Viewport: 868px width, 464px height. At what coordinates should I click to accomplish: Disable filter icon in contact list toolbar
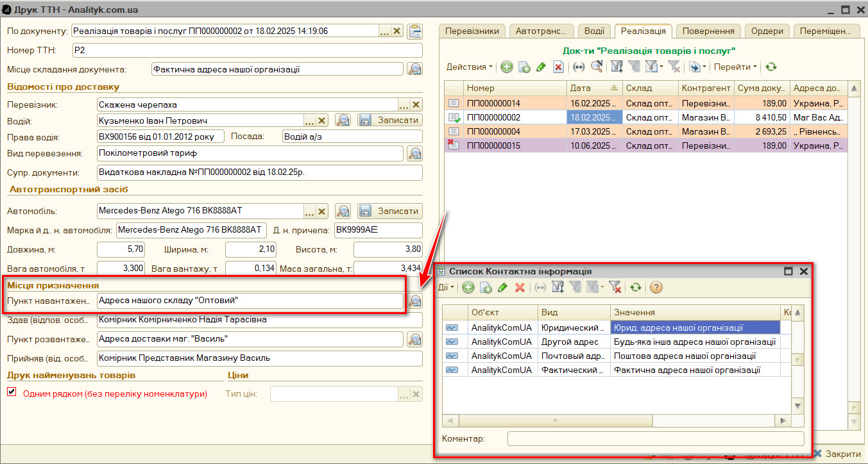point(615,288)
